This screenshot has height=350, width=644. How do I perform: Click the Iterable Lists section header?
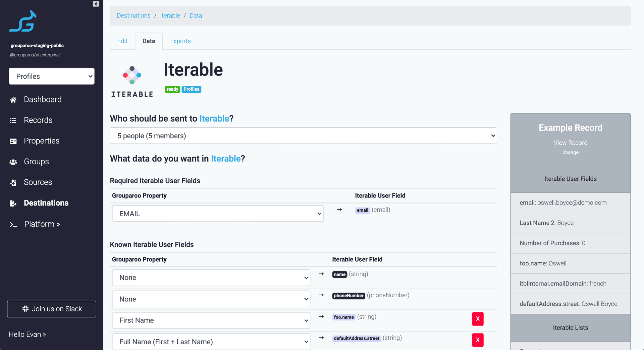pos(570,328)
